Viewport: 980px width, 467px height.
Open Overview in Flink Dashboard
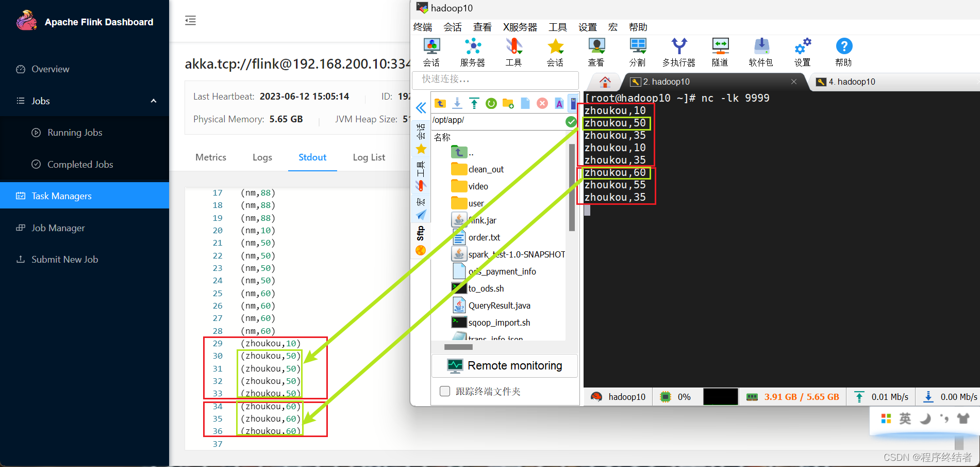50,69
